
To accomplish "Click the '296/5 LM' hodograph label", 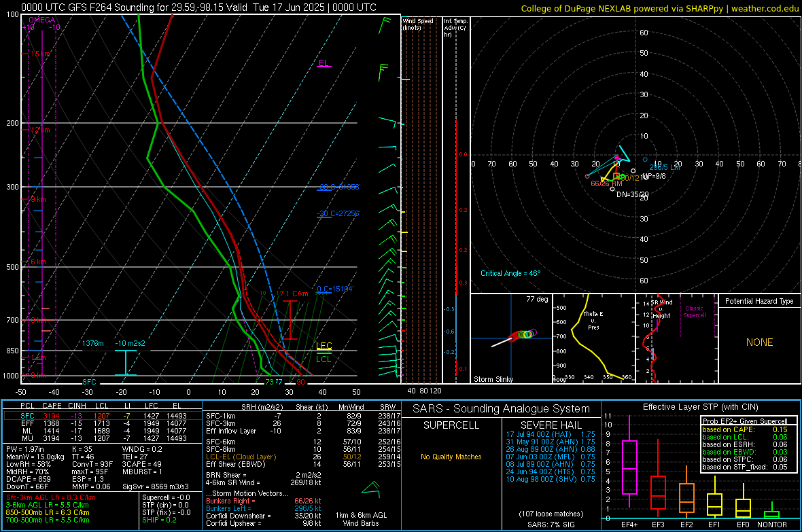I will pyautogui.click(x=665, y=167).
